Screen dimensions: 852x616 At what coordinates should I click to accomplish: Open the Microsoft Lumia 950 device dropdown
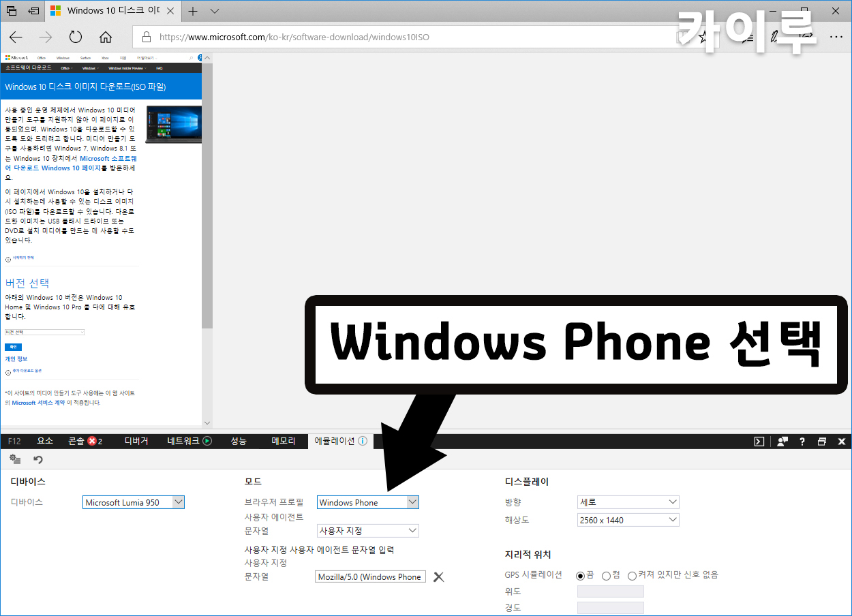point(134,502)
